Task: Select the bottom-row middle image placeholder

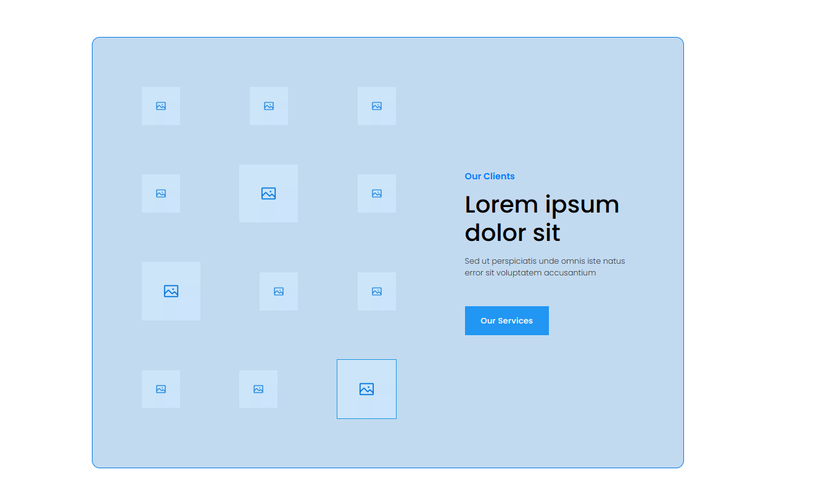Action: pyautogui.click(x=258, y=389)
